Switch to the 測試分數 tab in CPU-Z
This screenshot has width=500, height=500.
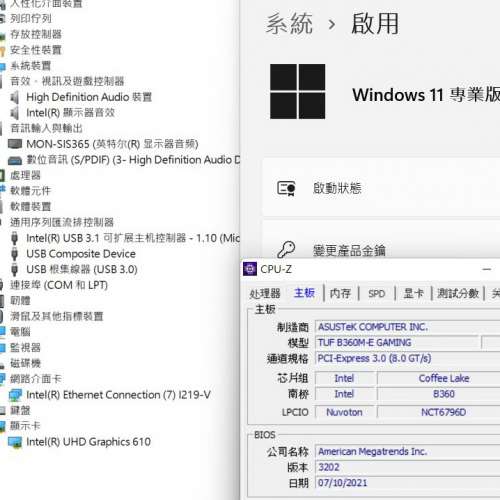458,294
